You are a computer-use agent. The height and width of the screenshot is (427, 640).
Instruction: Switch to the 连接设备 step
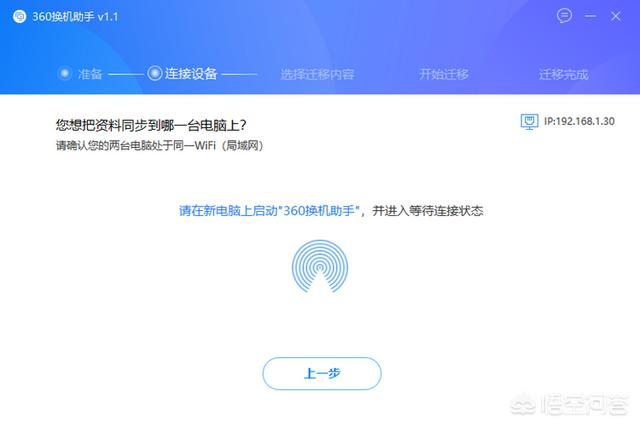pyautogui.click(x=191, y=74)
